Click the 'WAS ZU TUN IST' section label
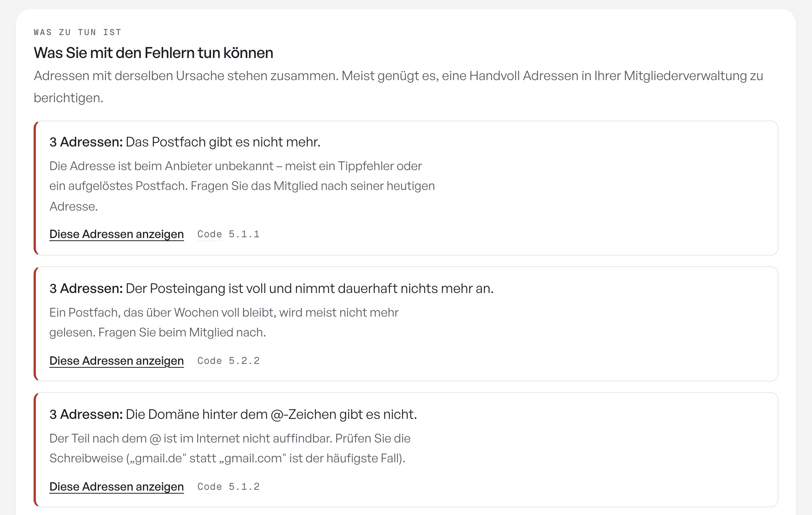 pyautogui.click(x=77, y=32)
